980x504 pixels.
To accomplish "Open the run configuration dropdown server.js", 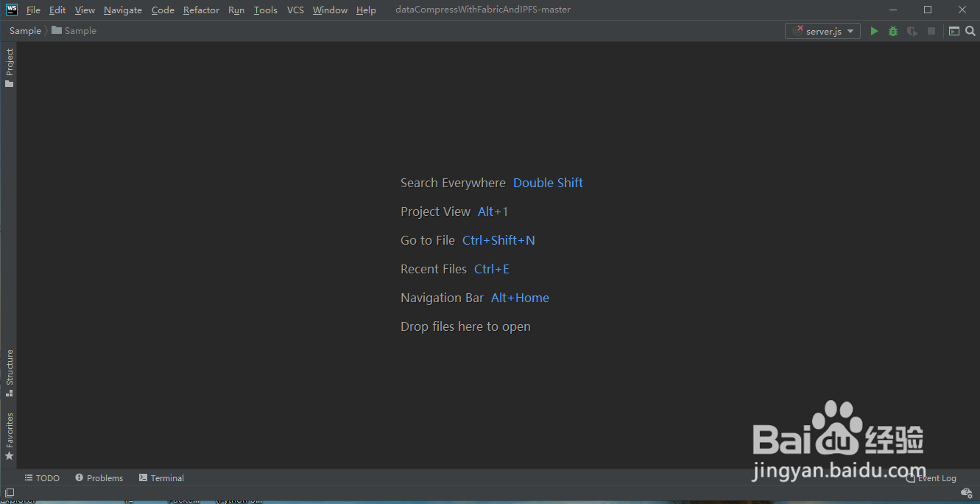I will (822, 31).
